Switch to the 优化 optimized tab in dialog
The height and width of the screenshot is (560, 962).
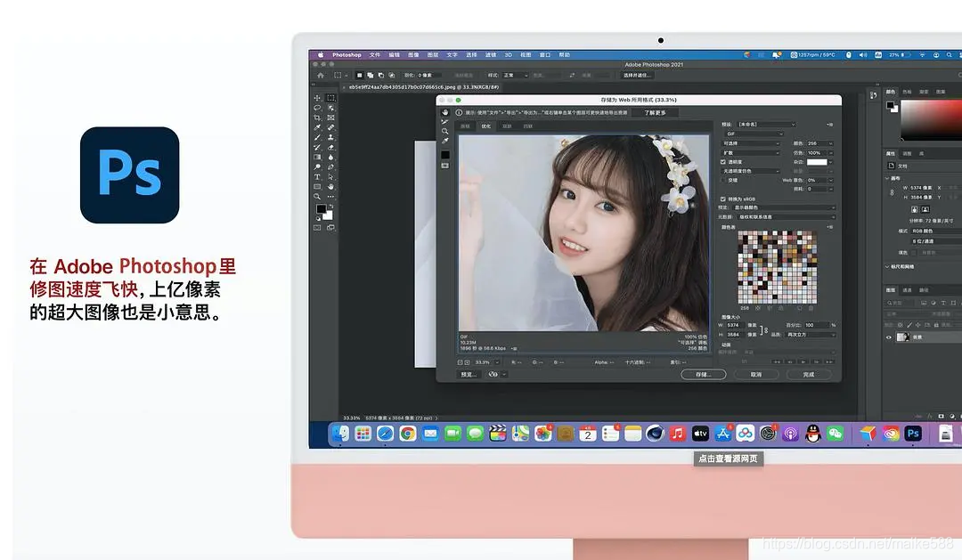coord(486,126)
